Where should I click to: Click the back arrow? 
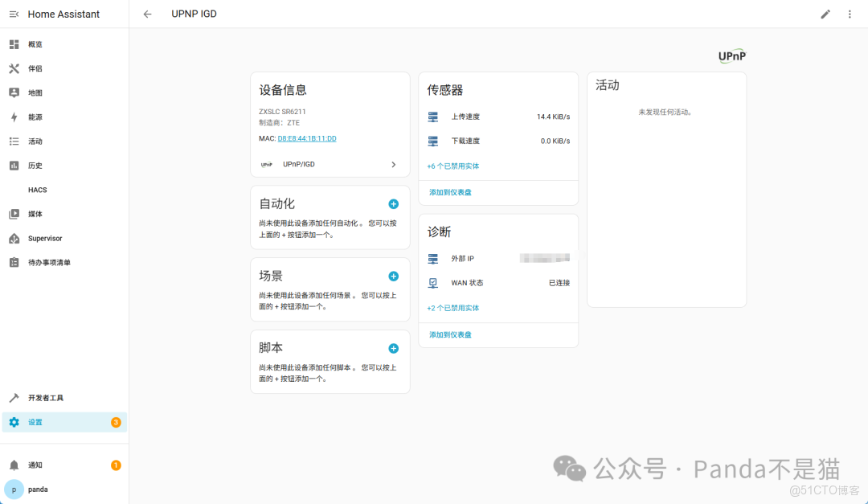147,14
